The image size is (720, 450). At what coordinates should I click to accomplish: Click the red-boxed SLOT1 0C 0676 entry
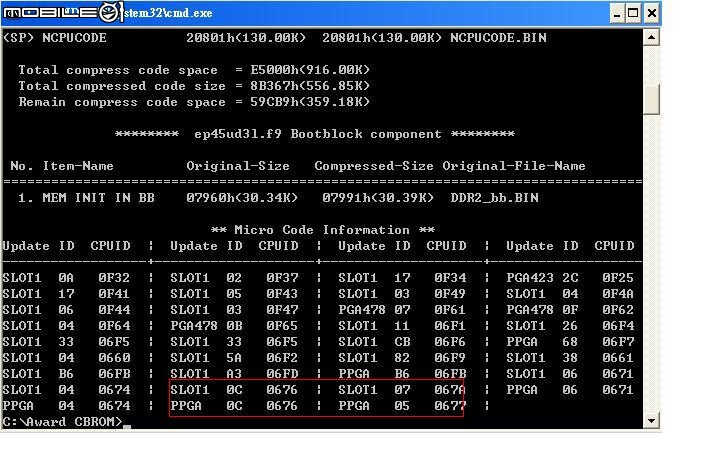(234, 390)
